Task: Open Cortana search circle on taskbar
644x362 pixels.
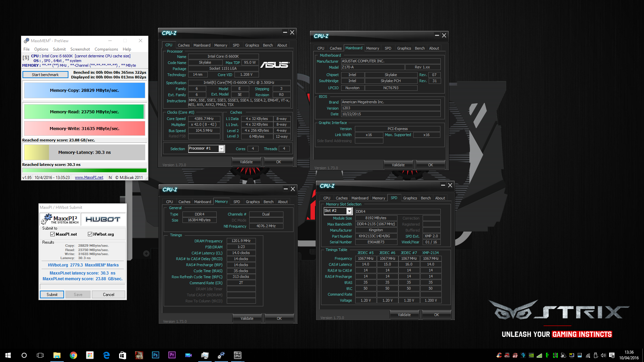Action: 24,355
